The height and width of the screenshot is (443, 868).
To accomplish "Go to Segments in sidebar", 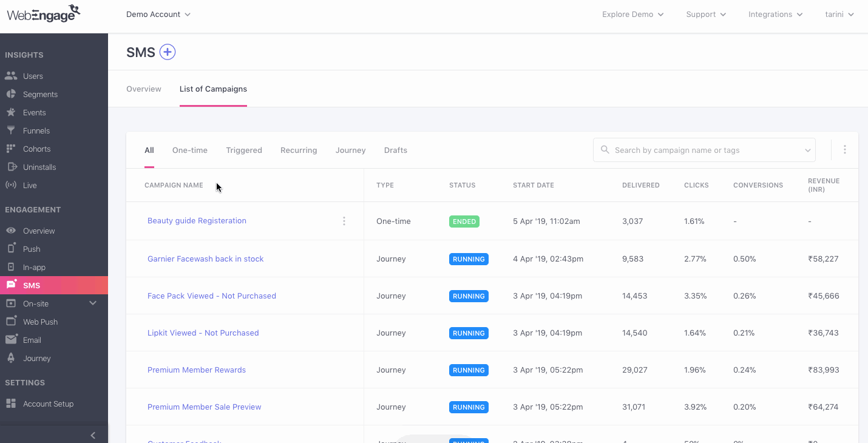I will point(40,94).
